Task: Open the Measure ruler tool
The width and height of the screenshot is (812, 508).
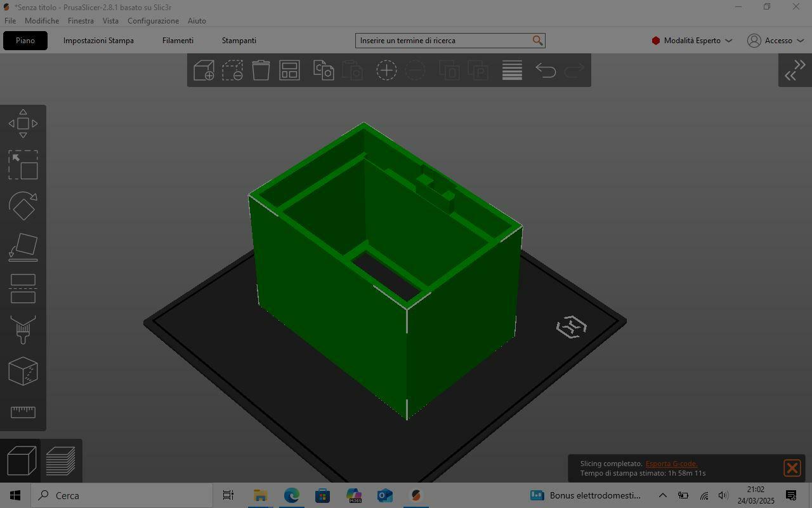Action: pos(23,412)
